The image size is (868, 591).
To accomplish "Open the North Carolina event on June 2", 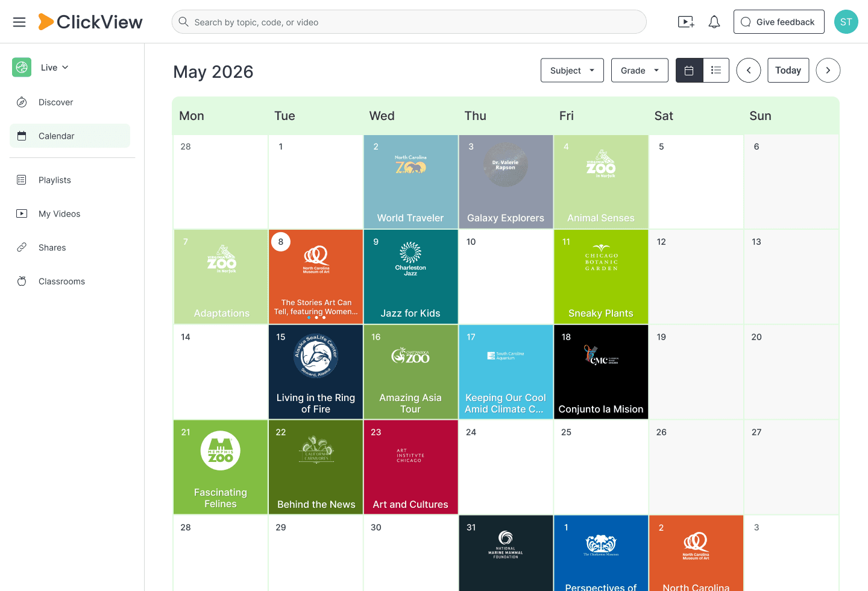I will tap(696, 553).
